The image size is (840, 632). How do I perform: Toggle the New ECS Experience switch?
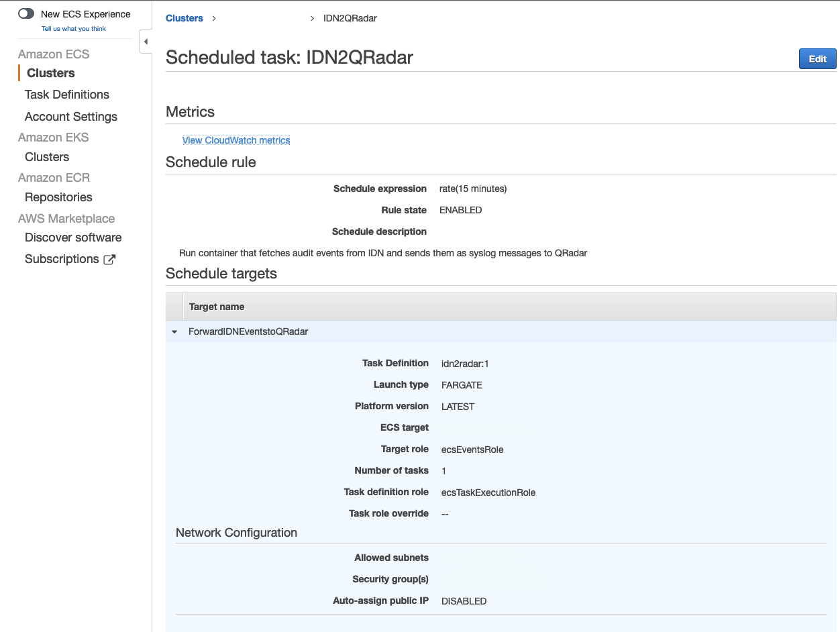pos(26,13)
